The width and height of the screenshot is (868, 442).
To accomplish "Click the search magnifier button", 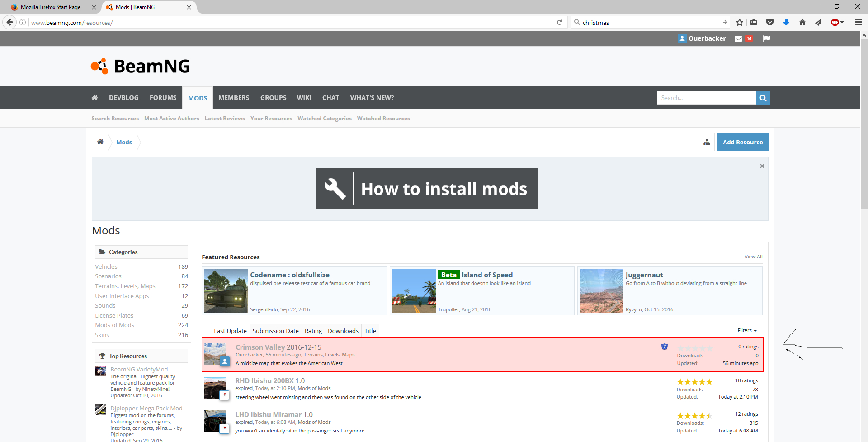I will pyautogui.click(x=763, y=98).
